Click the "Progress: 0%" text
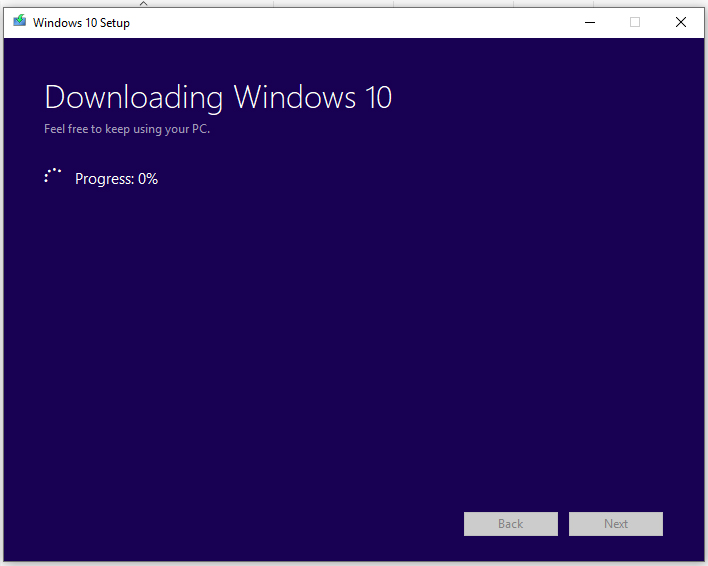This screenshot has height=566, width=708. tap(116, 179)
